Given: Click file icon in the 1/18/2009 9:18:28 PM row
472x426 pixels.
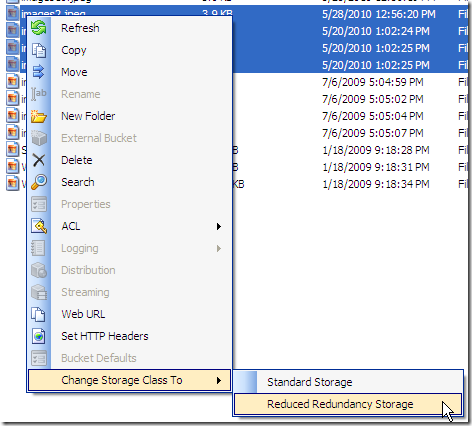Looking at the screenshot, I should [x=12, y=149].
